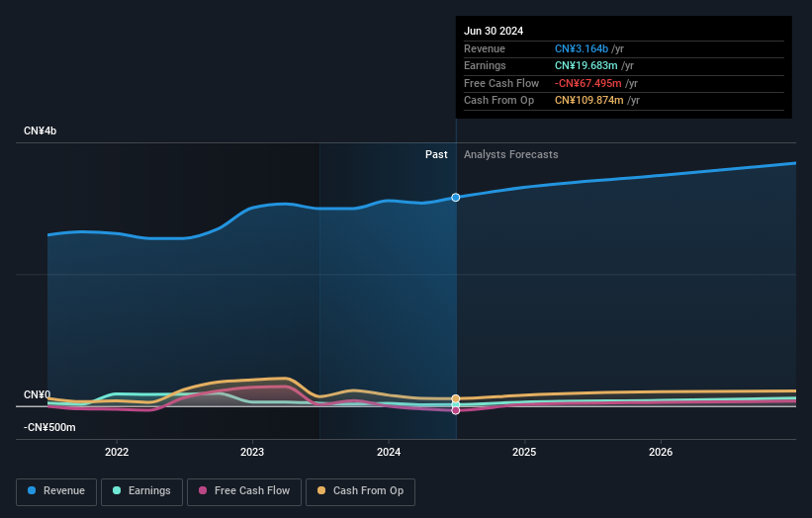Click the Past section label
Screen dimensions: 812x518
click(x=436, y=155)
